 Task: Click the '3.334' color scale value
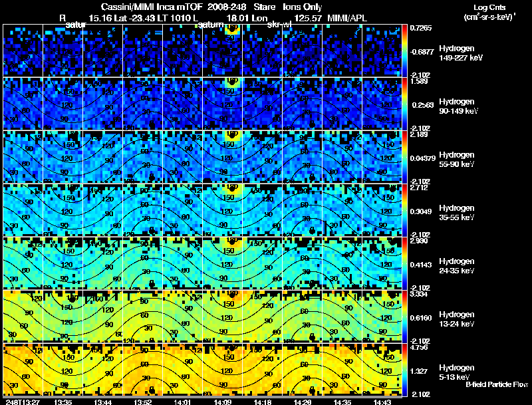point(420,294)
